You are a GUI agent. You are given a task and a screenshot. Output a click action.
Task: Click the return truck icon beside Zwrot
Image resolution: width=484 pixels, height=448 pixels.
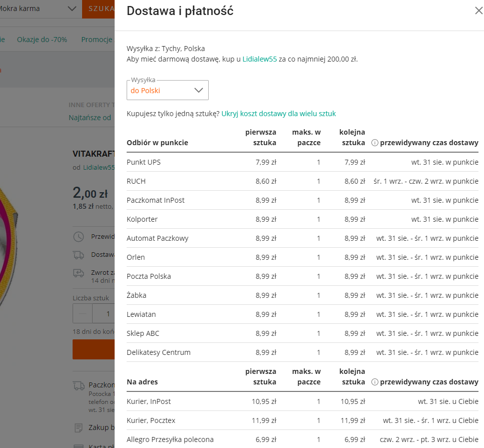pos(79,273)
